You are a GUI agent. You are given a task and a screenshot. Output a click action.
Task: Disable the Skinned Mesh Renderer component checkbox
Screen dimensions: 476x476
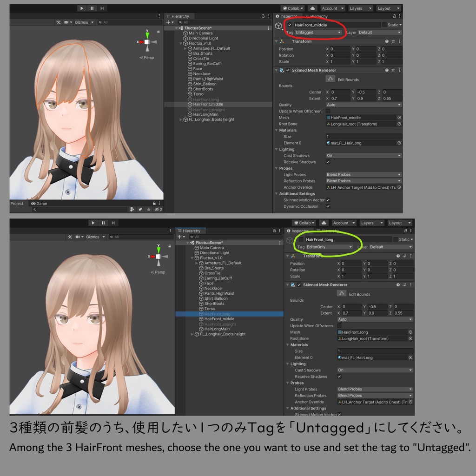pyautogui.click(x=289, y=70)
